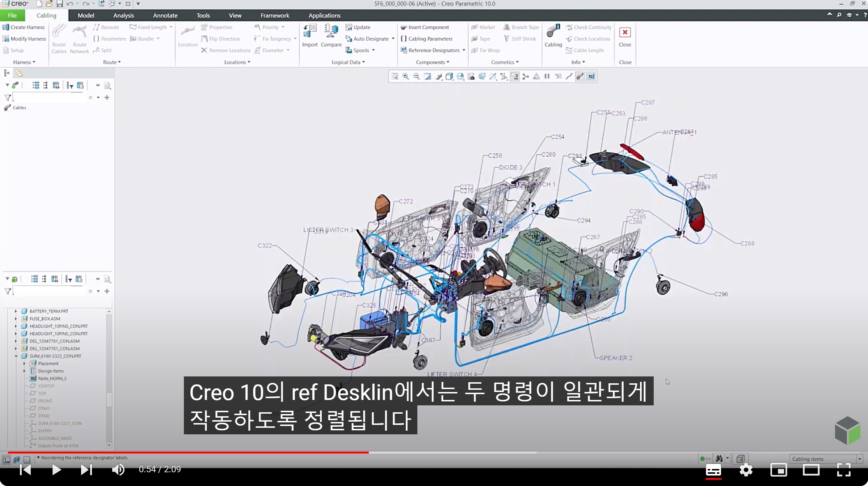The image size is (868, 486).
Task: Click Modify Harness button
Action: [x=24, y=39]
